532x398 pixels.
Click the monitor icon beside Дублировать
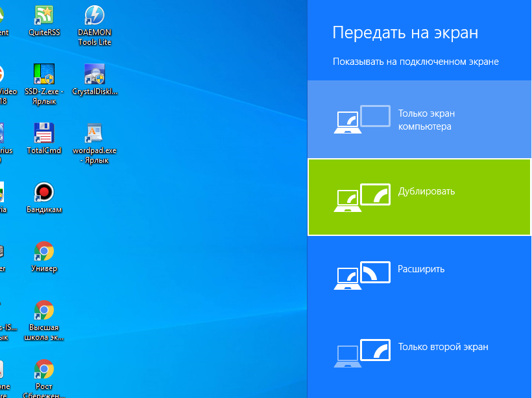click(362, 197)
